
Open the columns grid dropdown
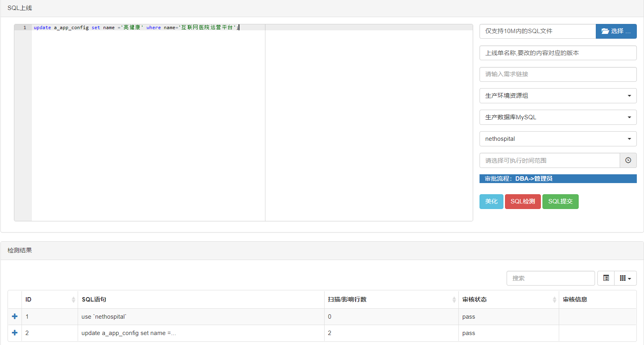click(625, 278)
